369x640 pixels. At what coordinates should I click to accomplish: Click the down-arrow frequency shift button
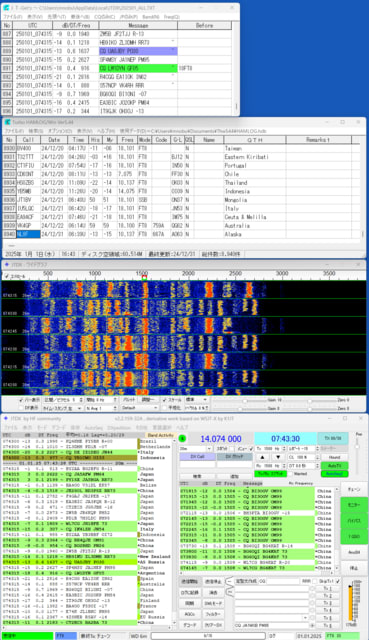[278, 457]
